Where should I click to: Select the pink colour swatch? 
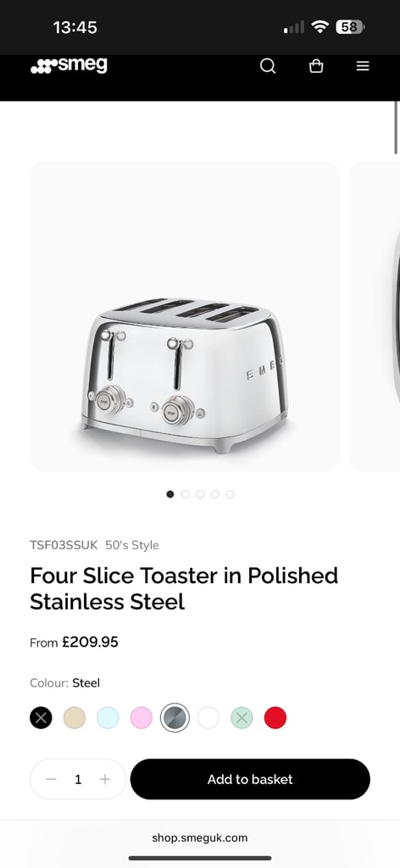click(141, 718)
